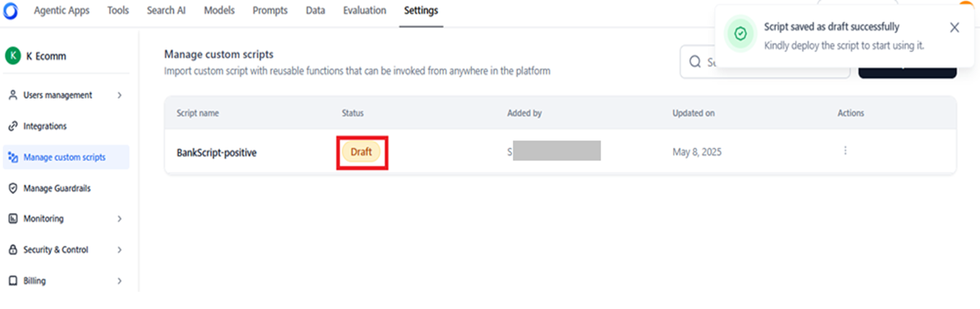Switch to the Agentic Apps tab

coord(62,11)
